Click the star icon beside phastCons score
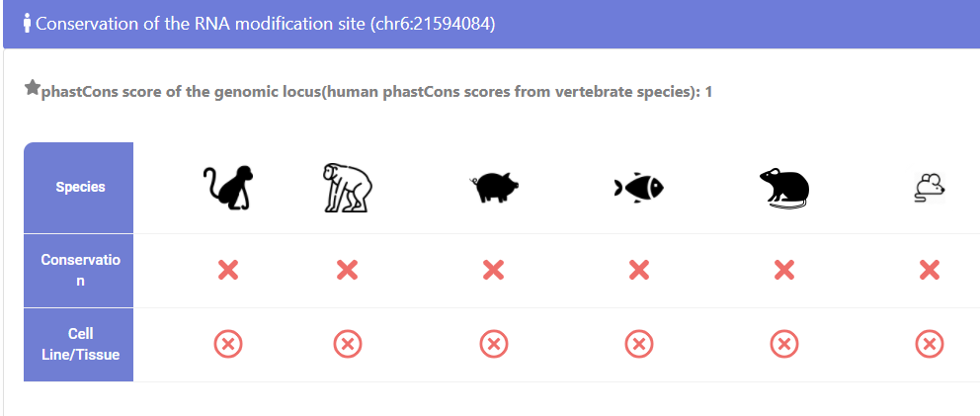 pyautogui.click(x=32, y=89)
